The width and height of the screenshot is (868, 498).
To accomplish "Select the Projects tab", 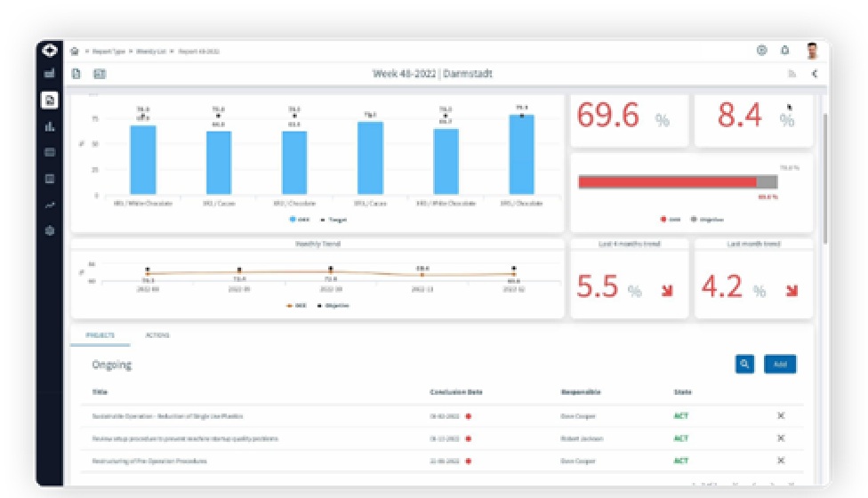I will tap(100, 335).
